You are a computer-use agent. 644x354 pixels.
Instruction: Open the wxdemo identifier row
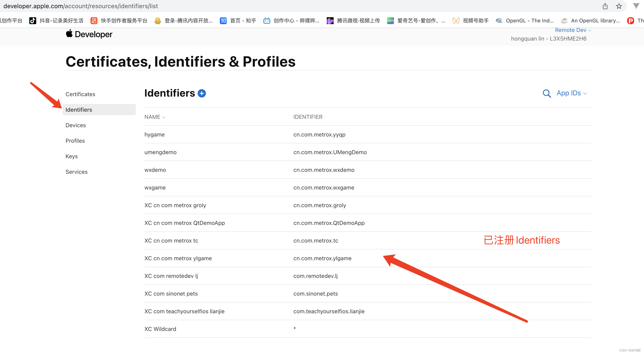pyautogui.click(x=368, y=170)
